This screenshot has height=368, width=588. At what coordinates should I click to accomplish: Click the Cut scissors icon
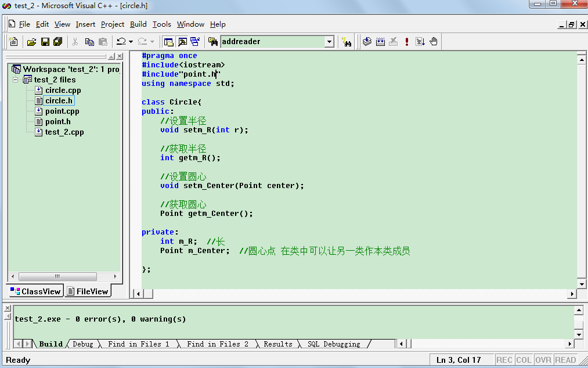pos(75,42)
